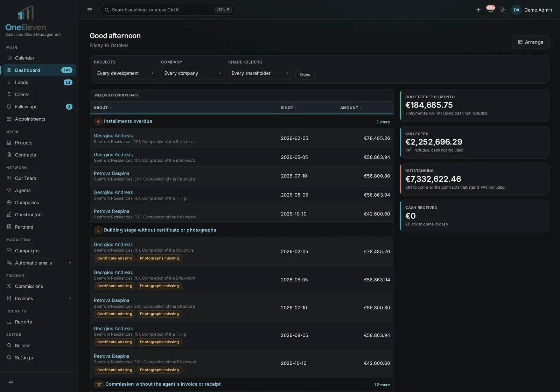Sort table by the Amount column

351,108
